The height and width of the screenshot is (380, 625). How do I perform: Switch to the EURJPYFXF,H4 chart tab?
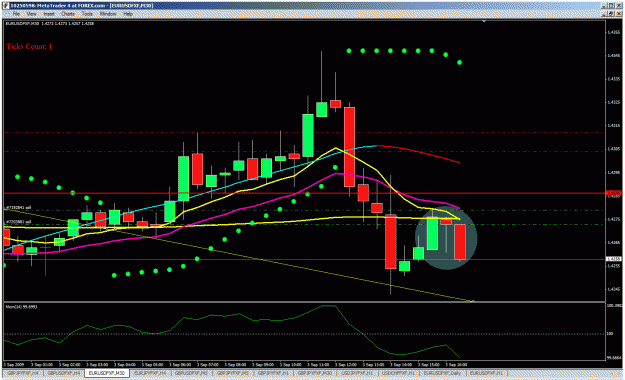click(150, 373)
